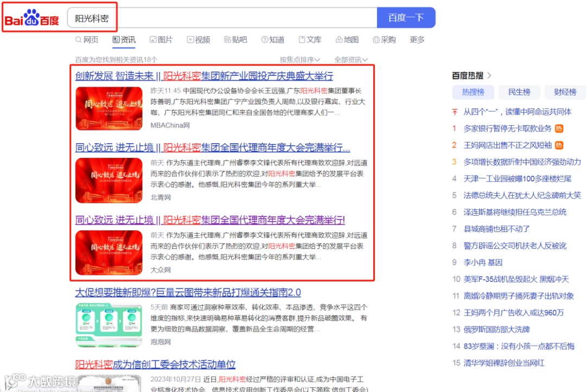Click the red top-pinned arrow icon in hot list
This screenshot has width=586, height=392.
[455, 112]
